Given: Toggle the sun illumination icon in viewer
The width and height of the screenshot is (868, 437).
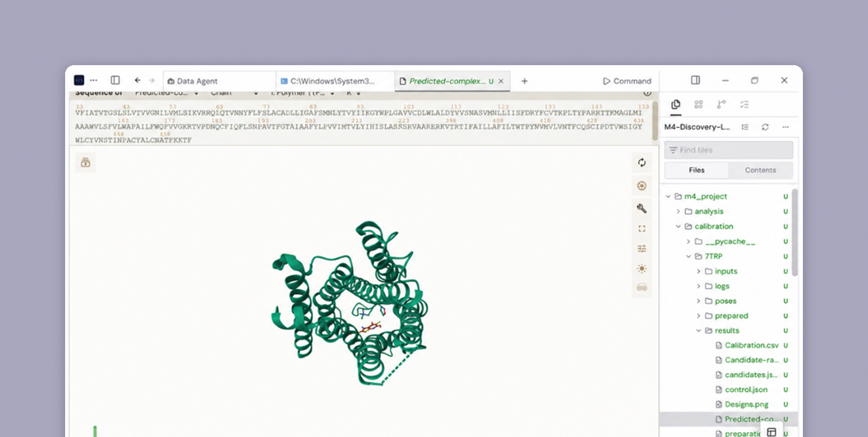Looking at the screenshot, I should 642,269.
